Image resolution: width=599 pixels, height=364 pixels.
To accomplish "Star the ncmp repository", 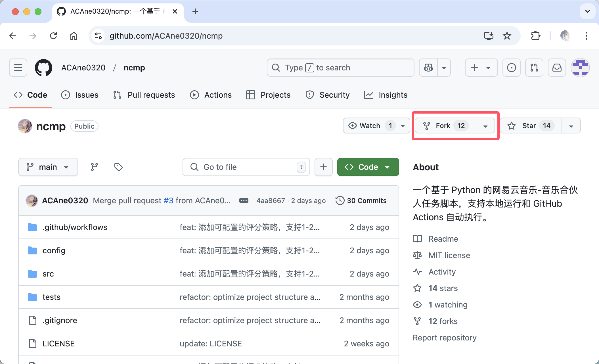I will pyautogui.click(x=531, y=125).
